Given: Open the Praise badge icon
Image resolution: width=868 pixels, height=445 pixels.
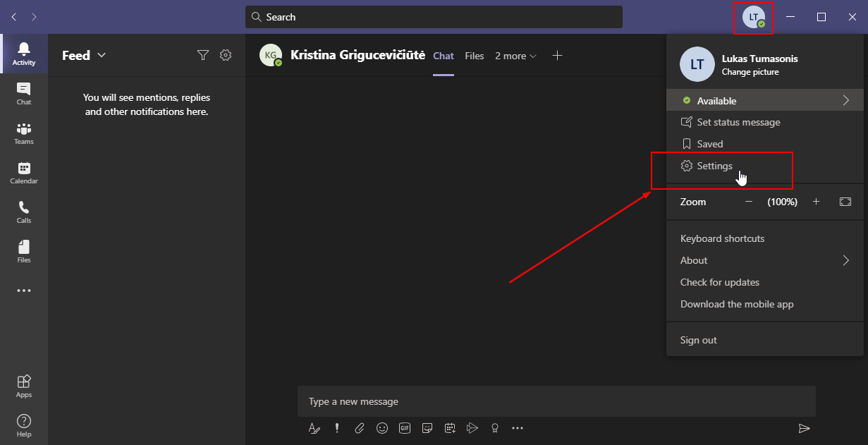Looking at the screenshot, I should [495, 428].
